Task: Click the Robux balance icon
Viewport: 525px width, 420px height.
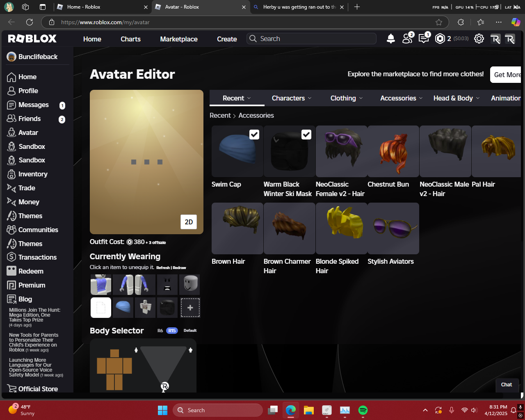Action: tap(440, 39)
